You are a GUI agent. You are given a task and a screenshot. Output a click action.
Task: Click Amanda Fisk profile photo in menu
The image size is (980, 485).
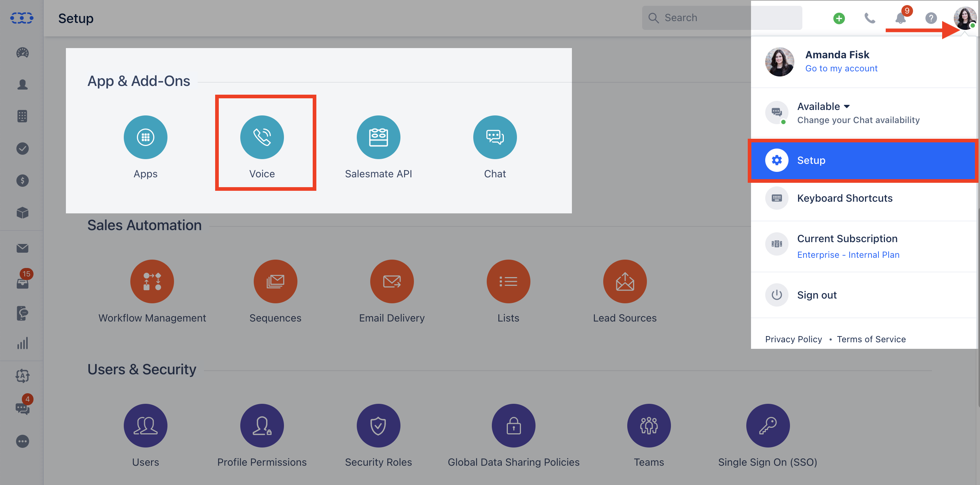pyautogui.click(x=779, y=62)
